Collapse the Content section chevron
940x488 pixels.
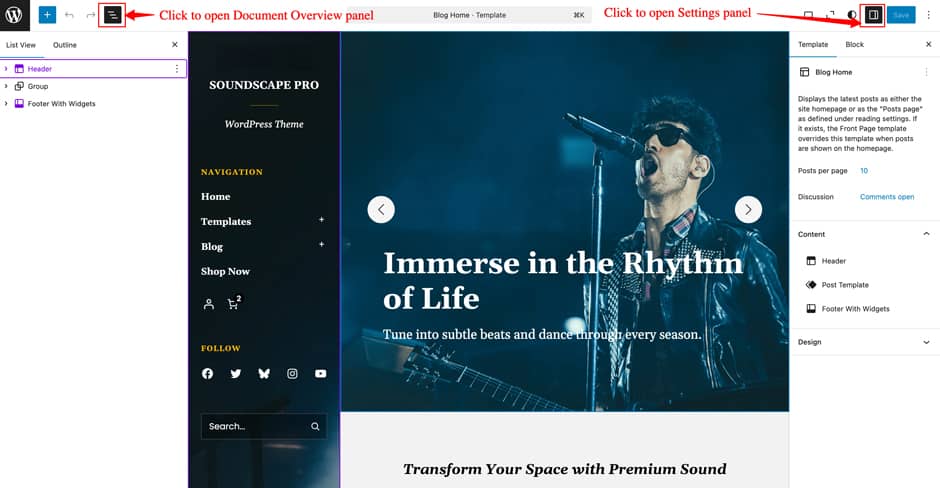(x=926, y=234)
